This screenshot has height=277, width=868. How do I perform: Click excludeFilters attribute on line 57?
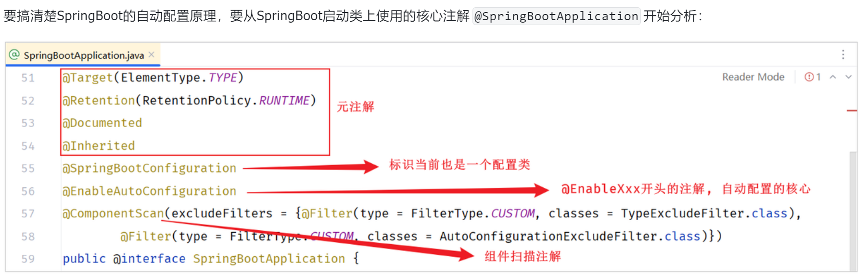(222, 213)
